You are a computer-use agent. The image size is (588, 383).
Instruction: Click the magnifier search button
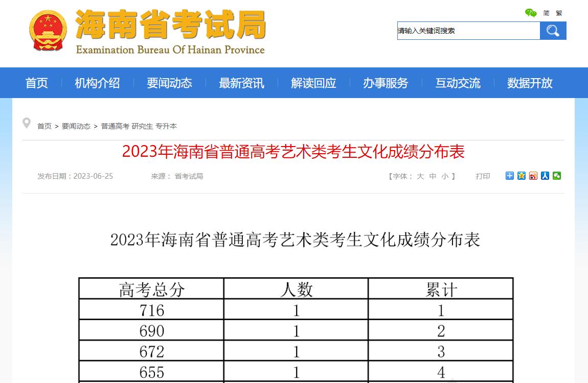point(553,31)
